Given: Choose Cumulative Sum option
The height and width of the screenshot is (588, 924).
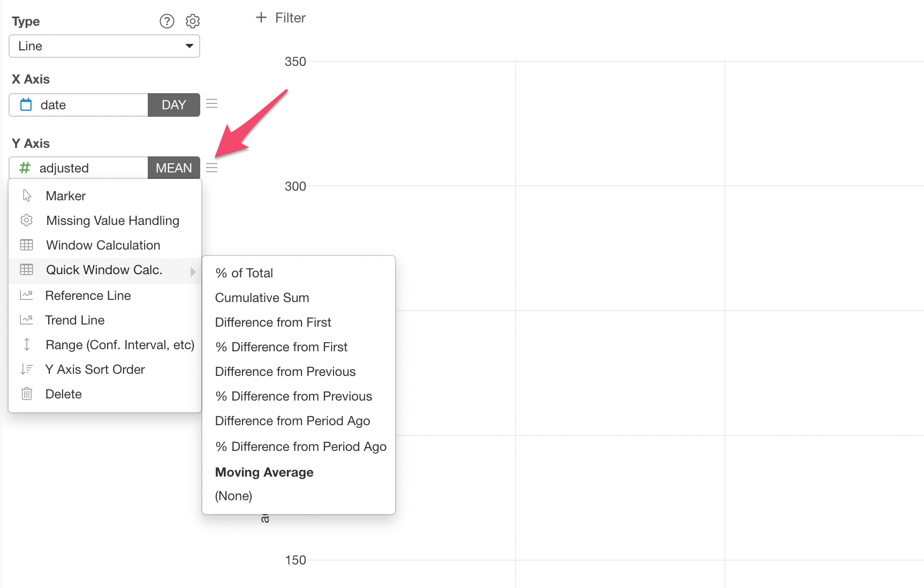Looking at the screenshot, I should point(262,298).
